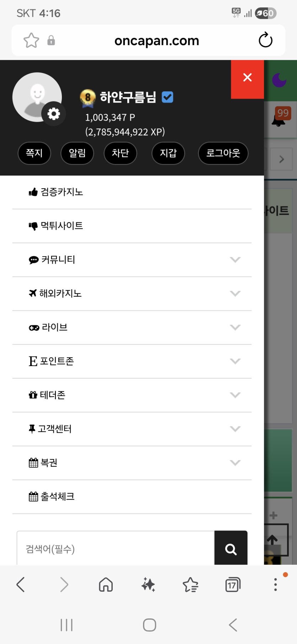Expand the 커뮤니티 menu chevron

(x=235, y=259)
